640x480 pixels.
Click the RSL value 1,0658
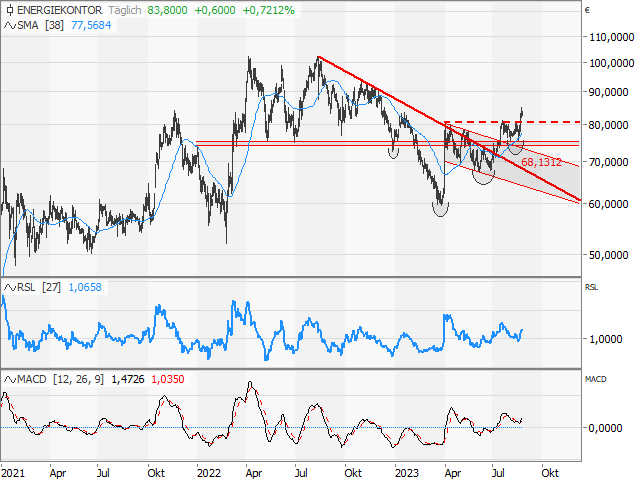pyautogui.click(x=85, y=287)
